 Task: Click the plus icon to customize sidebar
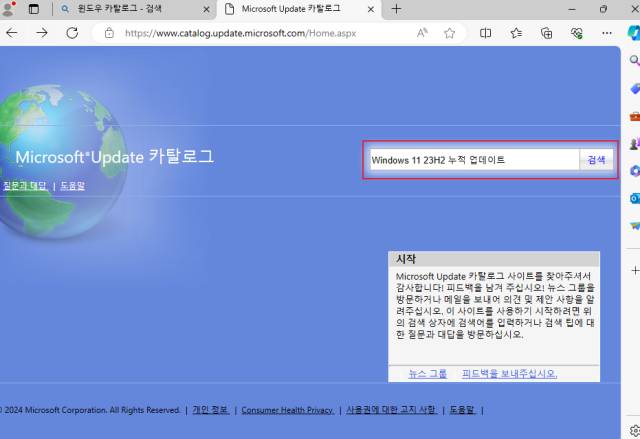(x=636, y=270)
